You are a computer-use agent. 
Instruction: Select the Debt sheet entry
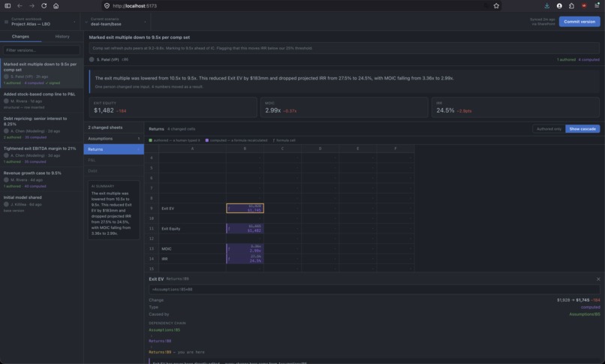click(114, 171)
